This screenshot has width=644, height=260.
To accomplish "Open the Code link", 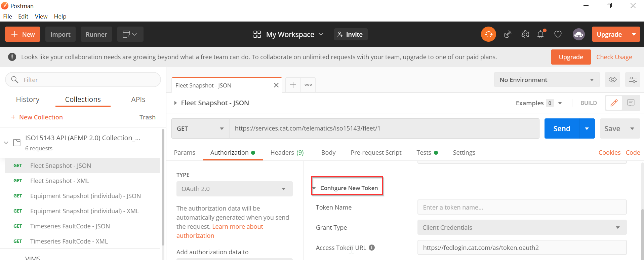I will pyautogui.click(x=633, y=152).
